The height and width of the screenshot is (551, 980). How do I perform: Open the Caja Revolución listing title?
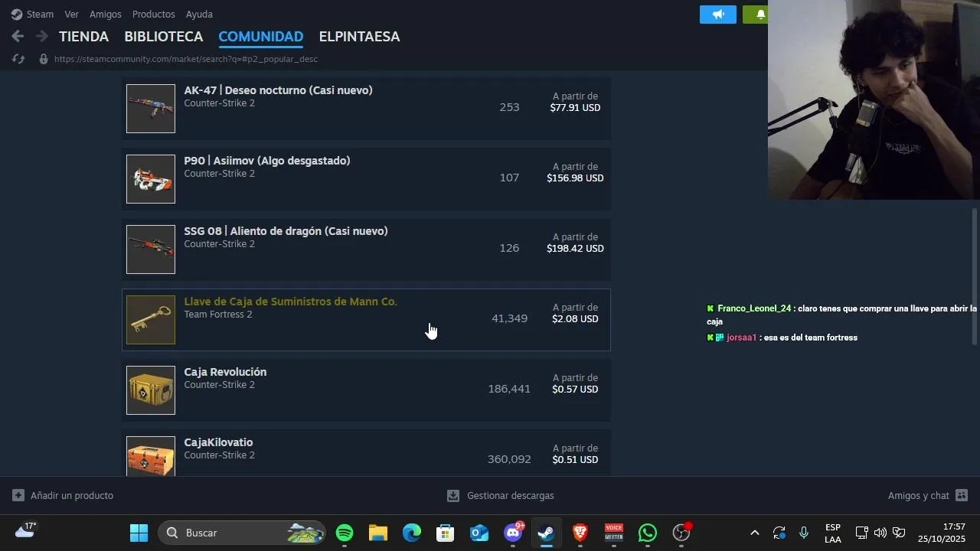click(x=225, y=372)
